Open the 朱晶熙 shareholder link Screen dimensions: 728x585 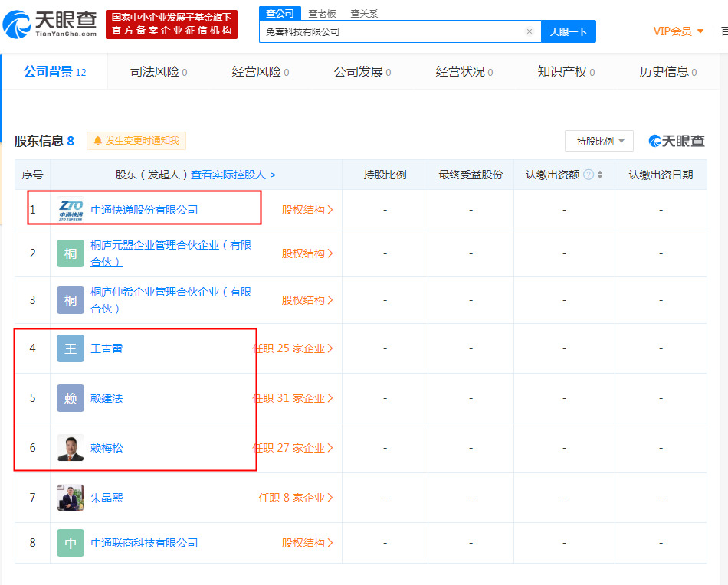(x=107, y=498)
